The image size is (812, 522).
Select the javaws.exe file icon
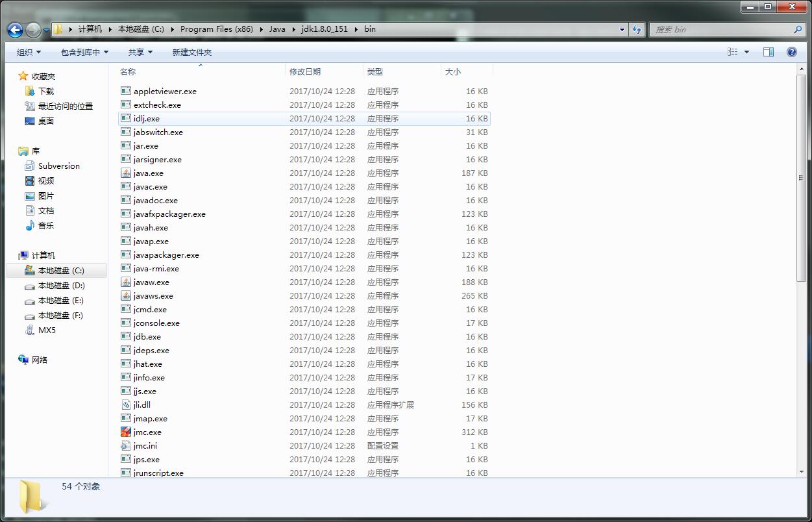tap(126, 295)
